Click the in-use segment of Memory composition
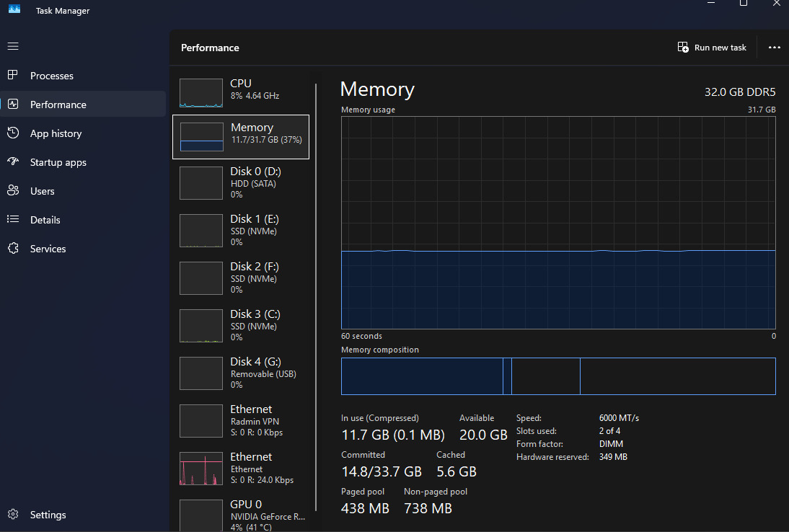789x532 pixels. pyautogui.click(x=422, y=376)
